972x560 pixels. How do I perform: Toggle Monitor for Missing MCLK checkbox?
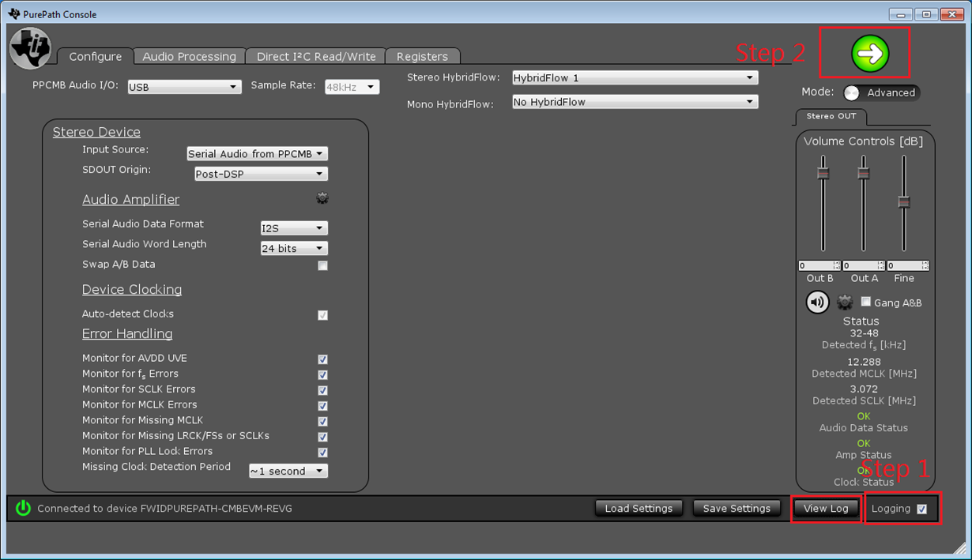click(322, 421)
